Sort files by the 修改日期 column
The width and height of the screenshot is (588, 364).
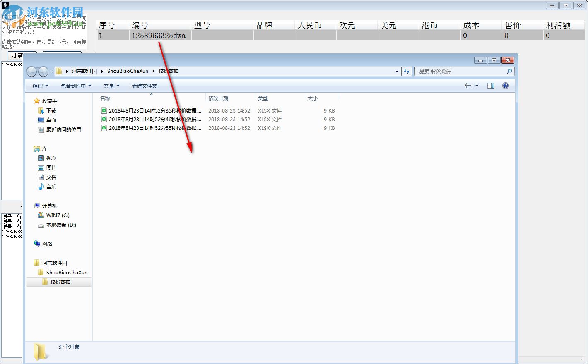pyautogui.click(x=230, y=98)
